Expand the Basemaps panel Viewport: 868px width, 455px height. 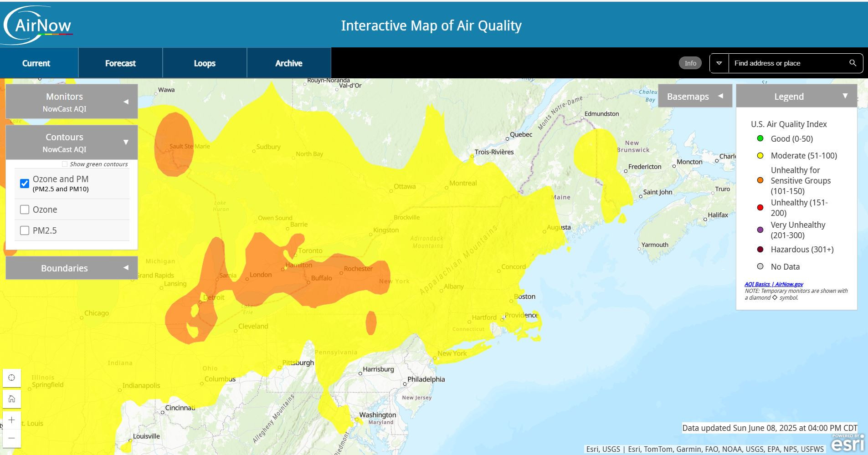695,96
